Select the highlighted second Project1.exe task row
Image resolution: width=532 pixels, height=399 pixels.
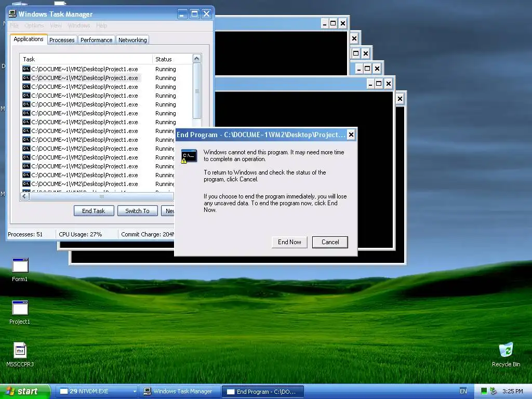click(82, 78)
